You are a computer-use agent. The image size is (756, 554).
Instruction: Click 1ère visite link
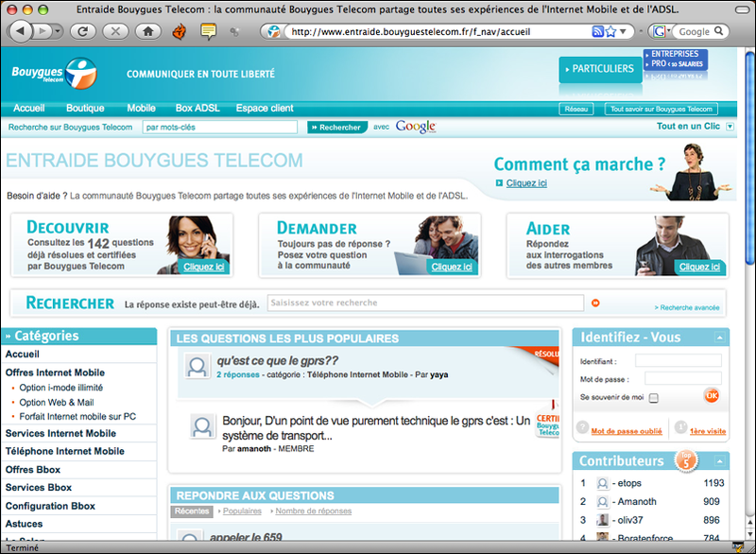(707, 431)
